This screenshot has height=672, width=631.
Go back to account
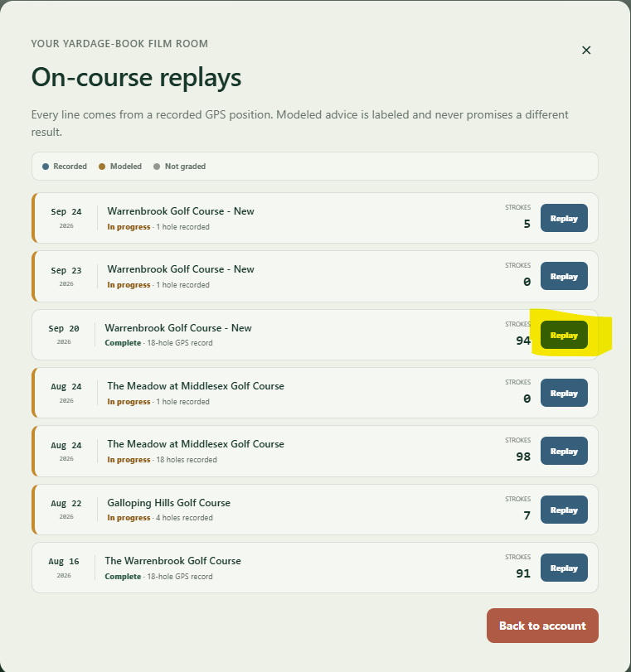tap(542, 626)
